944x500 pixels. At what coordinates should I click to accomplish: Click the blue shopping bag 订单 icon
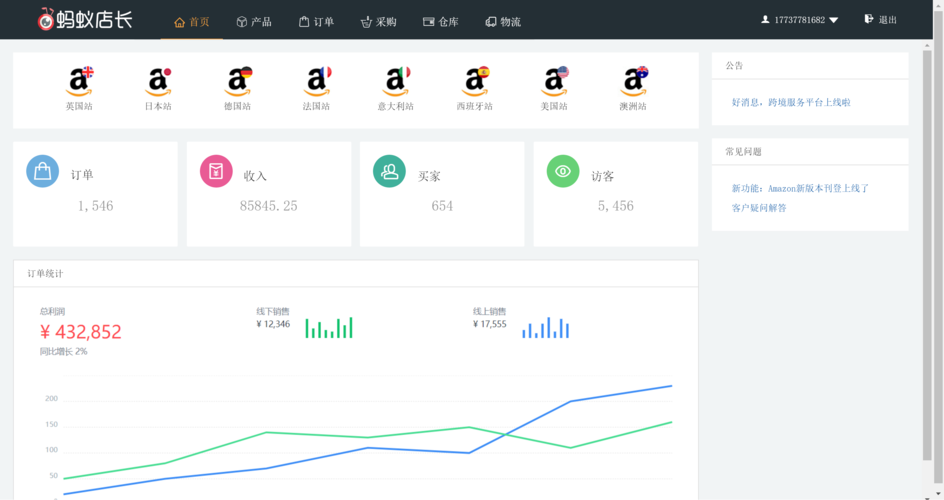[x=42, y=171]
